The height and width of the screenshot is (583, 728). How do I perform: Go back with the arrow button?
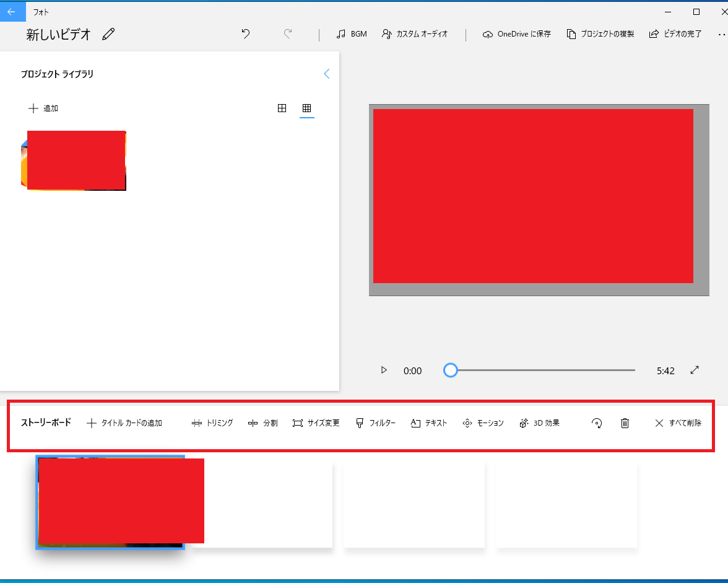coord(12,12)
